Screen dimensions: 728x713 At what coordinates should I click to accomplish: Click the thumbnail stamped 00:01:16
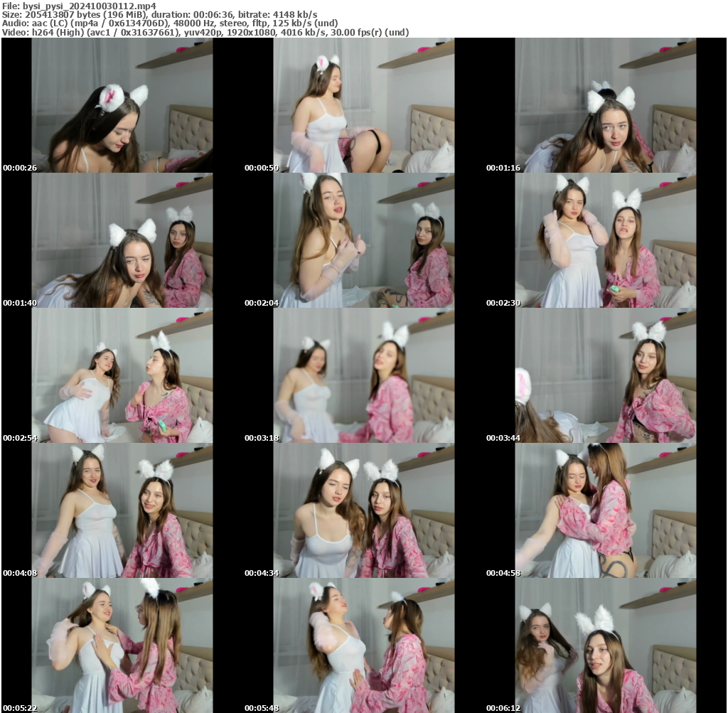605,105
